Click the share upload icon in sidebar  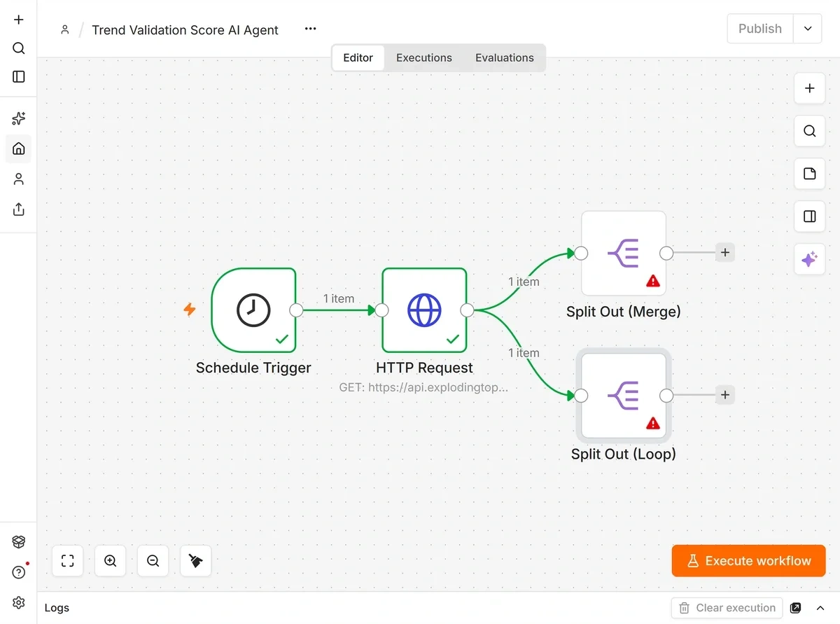(19, 209)
